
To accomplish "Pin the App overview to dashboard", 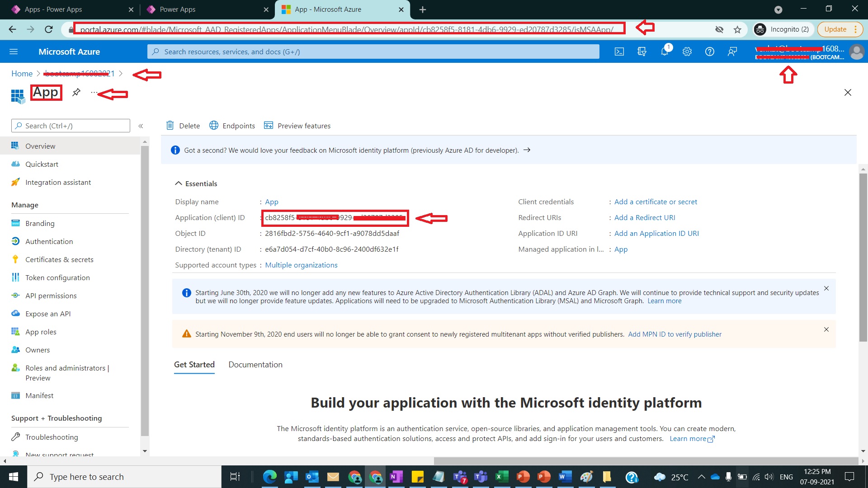I will point(75,93).
